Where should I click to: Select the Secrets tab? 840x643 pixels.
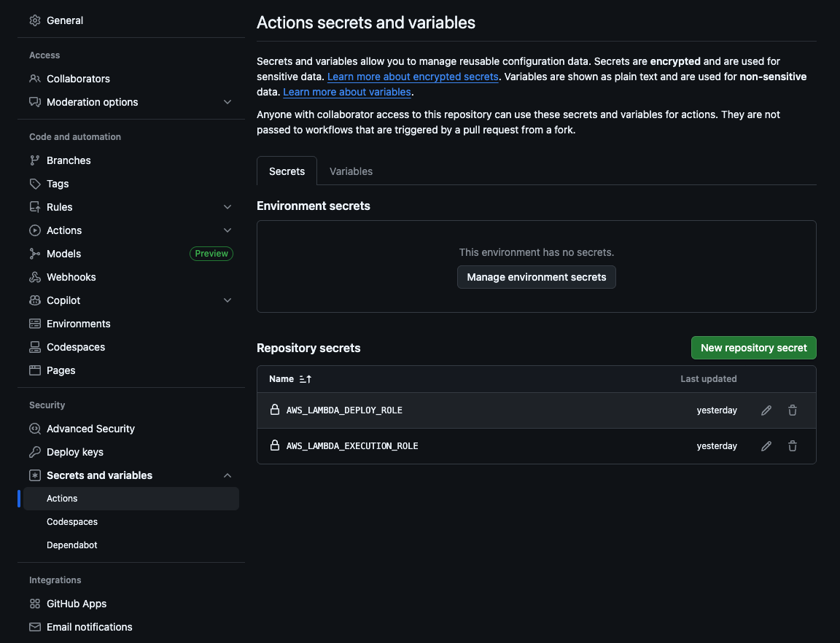click(x=287, y=171)
